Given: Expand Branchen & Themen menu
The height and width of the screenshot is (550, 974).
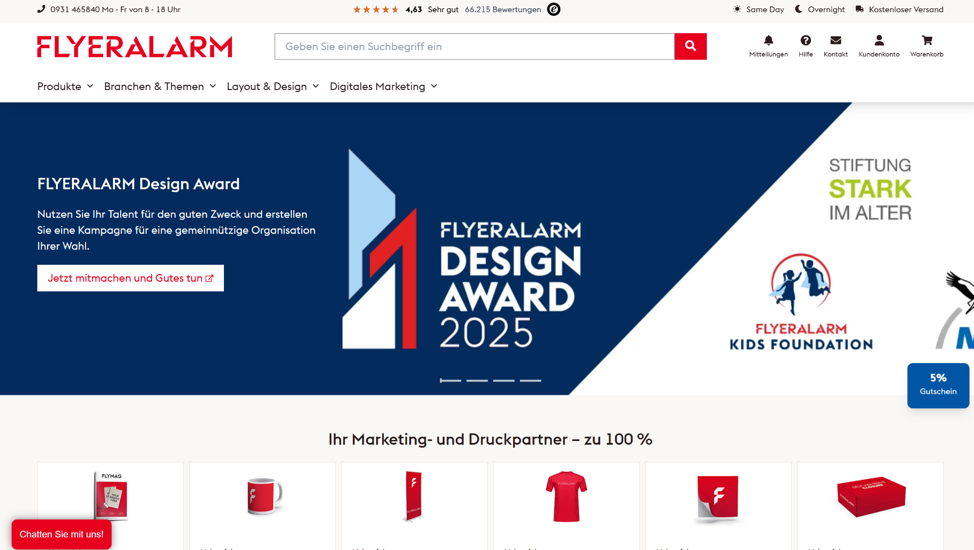Looking at the screenshot, I should point(160,86).
